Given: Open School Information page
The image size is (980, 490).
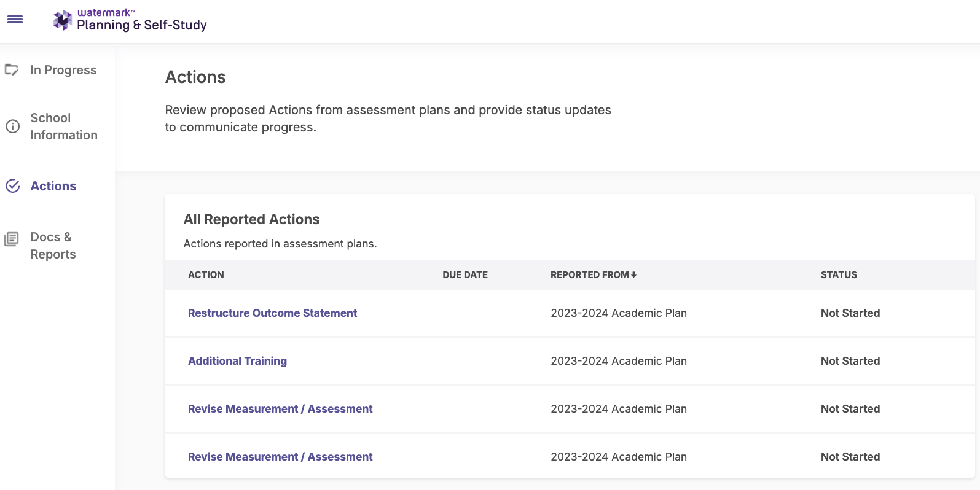Looking at the screenshot, I should [64, 126].
